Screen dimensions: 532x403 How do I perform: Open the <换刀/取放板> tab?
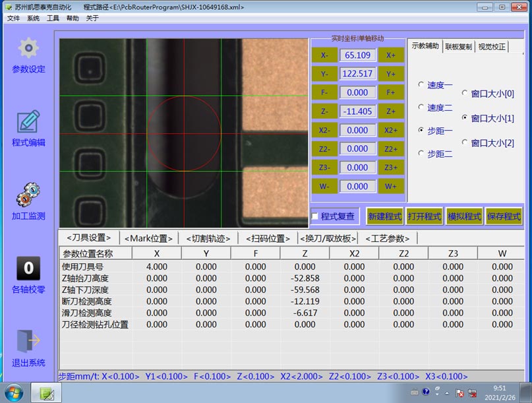pos(328,239)
